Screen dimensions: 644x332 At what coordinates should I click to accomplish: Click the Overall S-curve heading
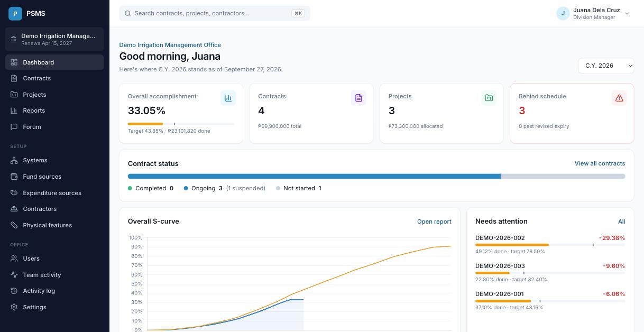(x=153, y=222)
